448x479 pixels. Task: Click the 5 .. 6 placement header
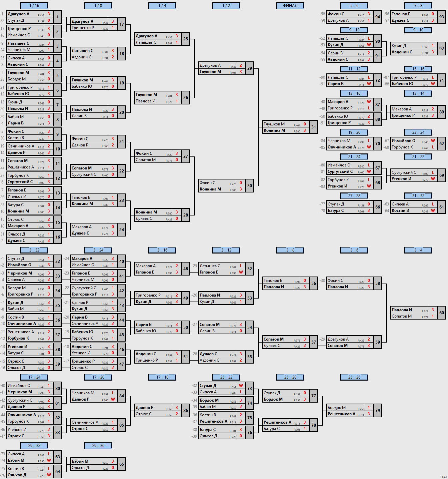click(x=354, y=6)
